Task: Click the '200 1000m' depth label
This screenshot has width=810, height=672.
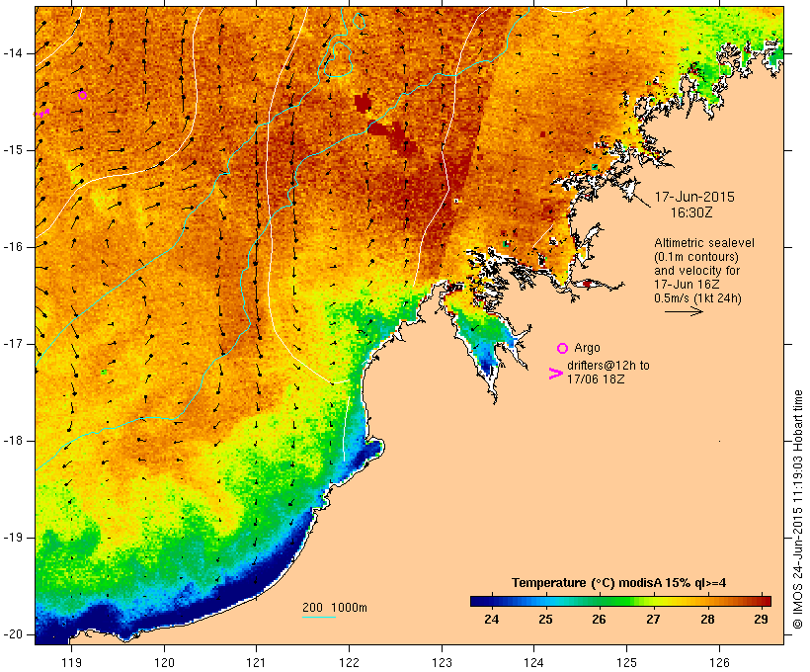Action: pyautogui.click(x=335, y=608)
